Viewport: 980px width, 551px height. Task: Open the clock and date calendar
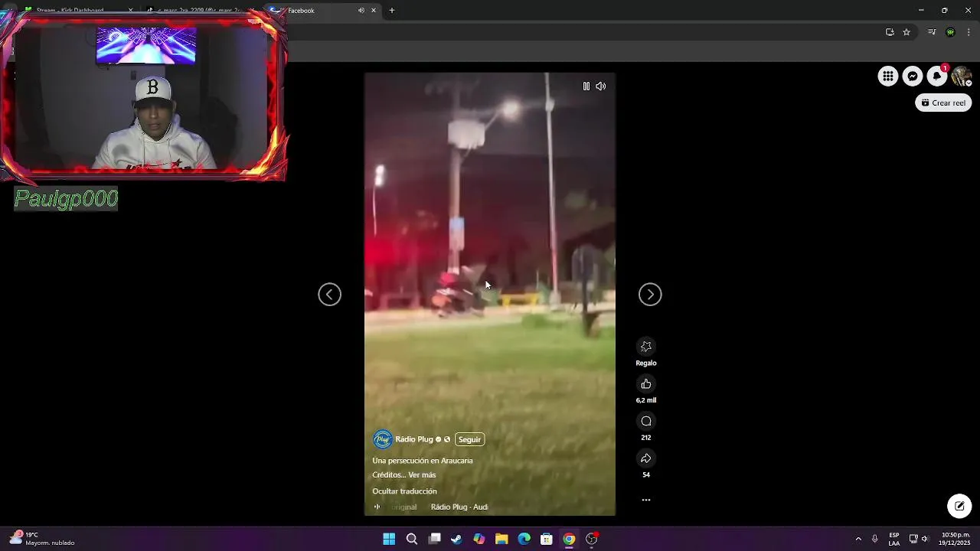(955, 539)
